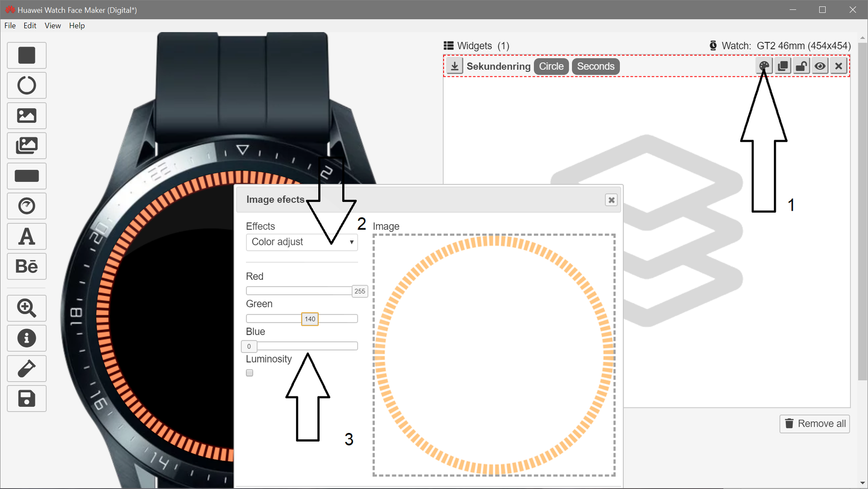The width and height of the screenshot is (868, 489).
Task: Maximize the Watch Face Maker window
Action: tap(822, 9)
